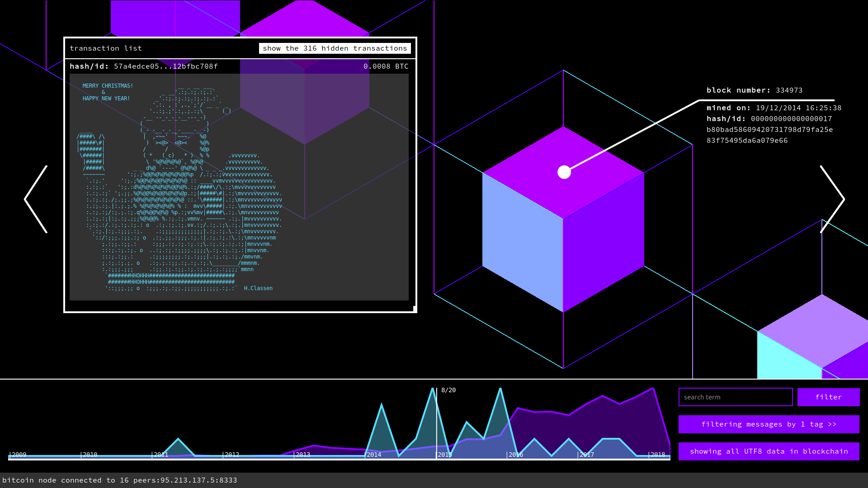This screenshot has height=488, width=868.
Task: Click the transaction hash 57a4edce05...12bfbc708f
Action: coord(165,66)
